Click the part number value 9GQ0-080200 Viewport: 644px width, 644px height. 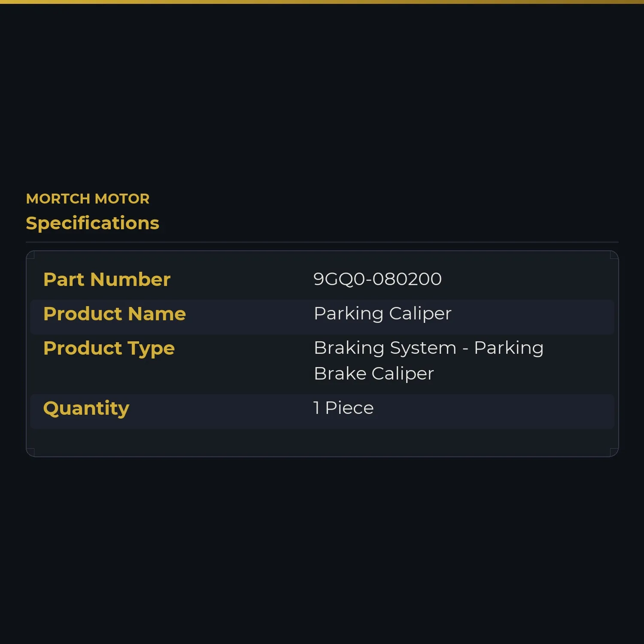377,279
